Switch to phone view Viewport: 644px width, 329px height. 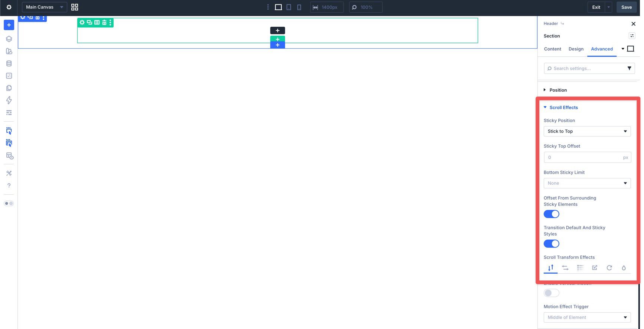pyautogui.click(x=299, y=7)
